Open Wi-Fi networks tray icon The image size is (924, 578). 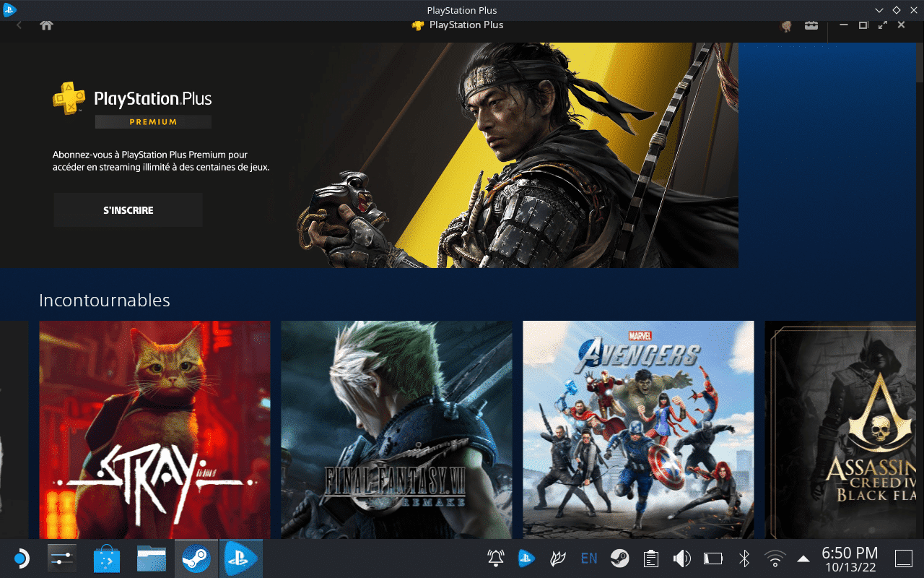(775, 558)
